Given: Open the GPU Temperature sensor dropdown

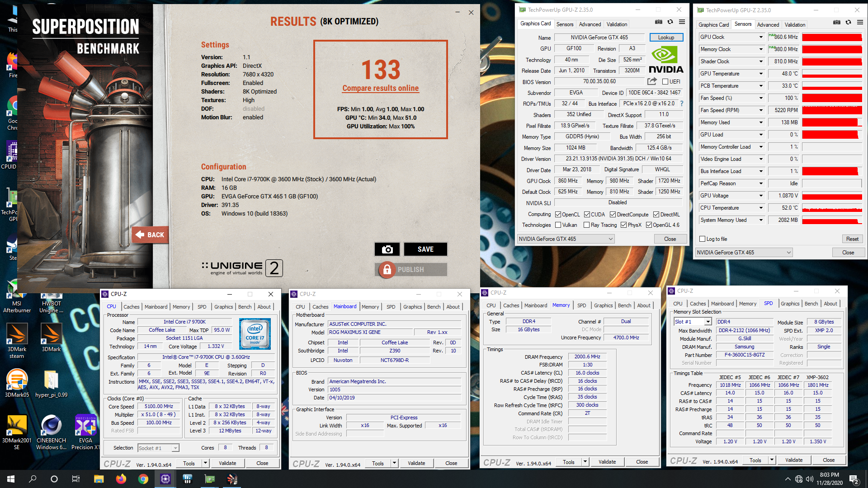Looking at the screenshot, I should pyautogui.click(x=761, y=74).
